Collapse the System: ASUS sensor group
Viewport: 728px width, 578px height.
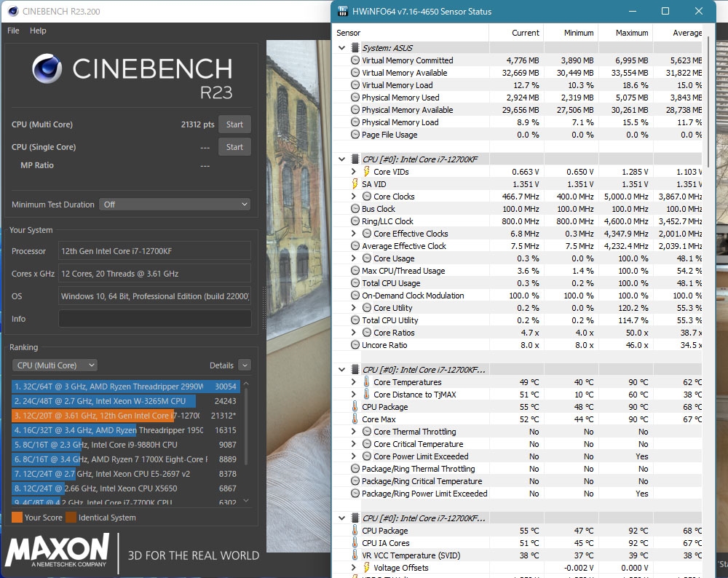(342, 48)
